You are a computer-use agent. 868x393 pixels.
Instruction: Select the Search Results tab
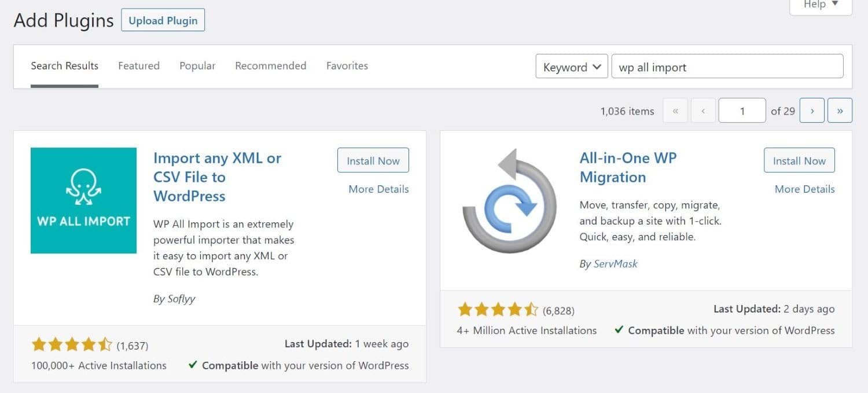tap(64, 66)
